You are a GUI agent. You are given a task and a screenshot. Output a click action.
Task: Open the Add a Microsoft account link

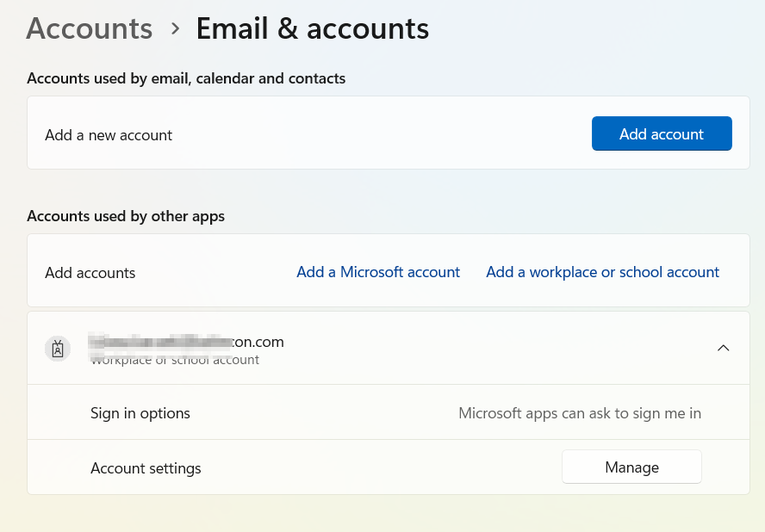click(378, 272)
